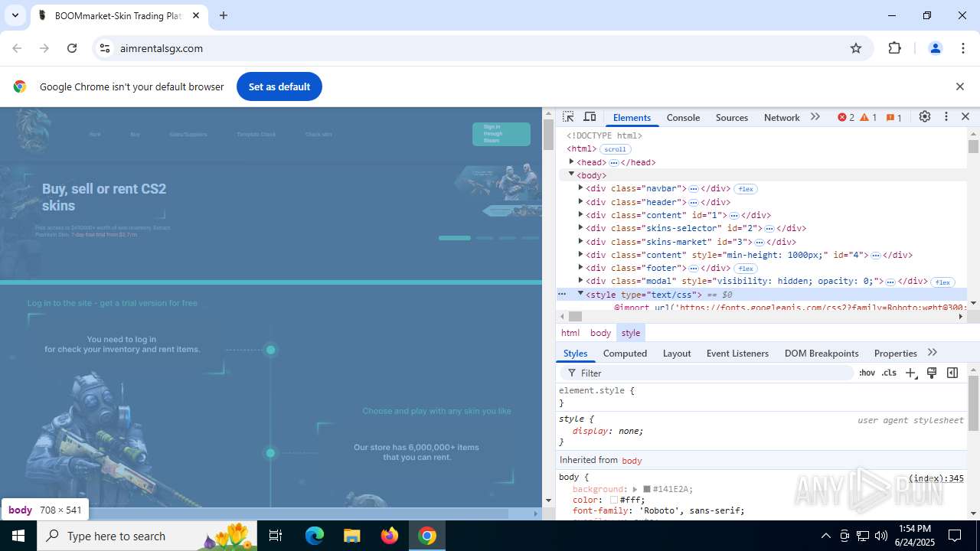
Task: Click the styles Filter field
Action: (x=708, y=373)
